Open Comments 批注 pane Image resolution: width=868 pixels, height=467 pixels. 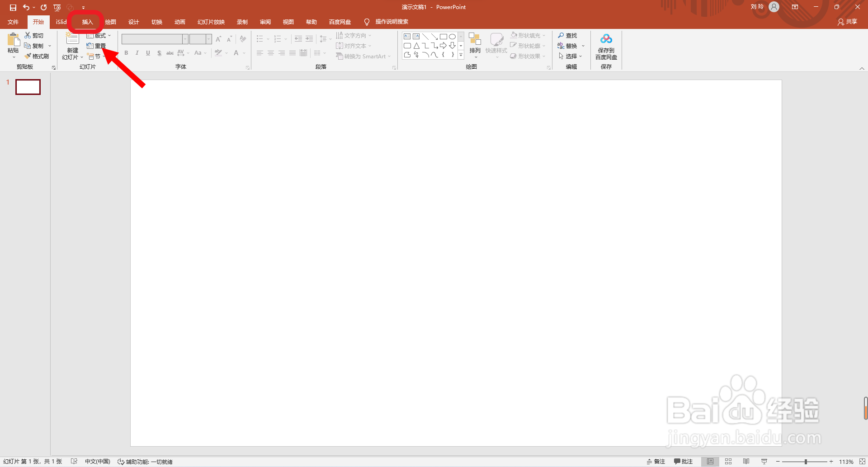(x=683, y=462)
